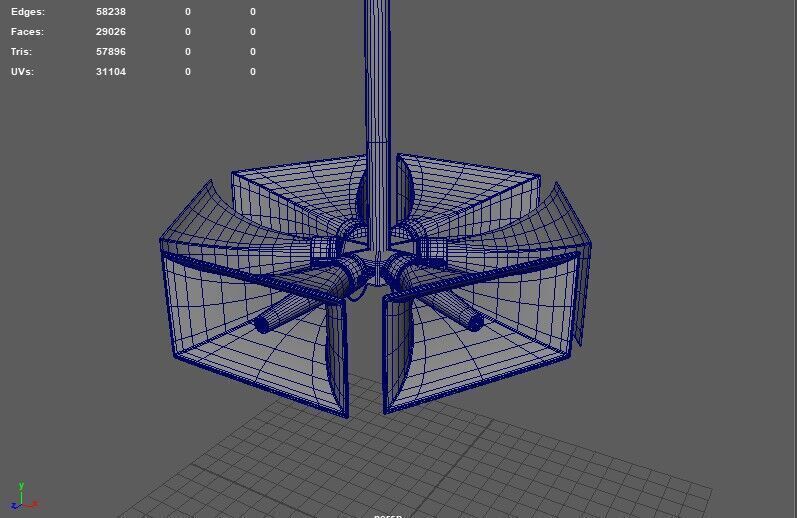Click the edges count value 58238
The image size is (797, 518).
[111, 12]
